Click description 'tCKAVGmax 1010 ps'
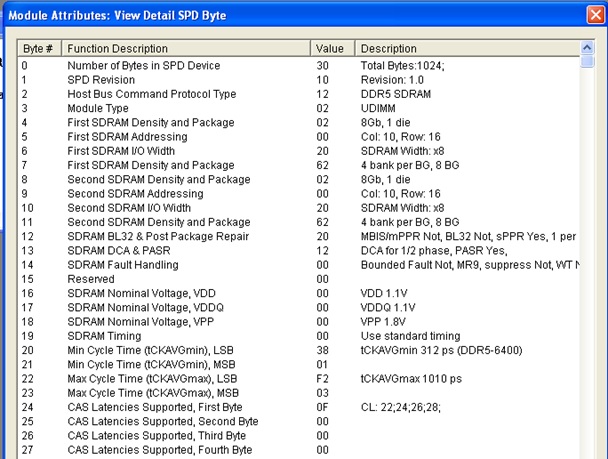608x459 pixels. pyautogui.click(x=411, y=379)
